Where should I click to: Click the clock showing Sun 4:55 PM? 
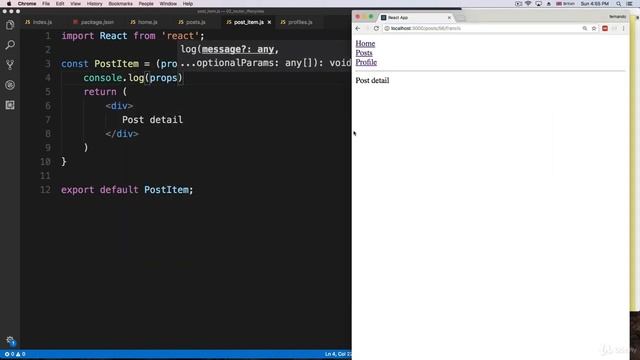click(594, 4)
